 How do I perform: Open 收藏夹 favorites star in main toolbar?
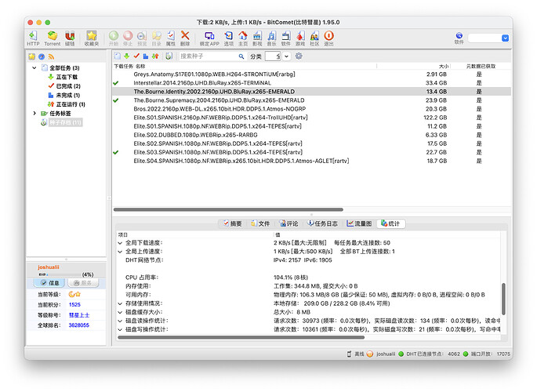(92, 38)
